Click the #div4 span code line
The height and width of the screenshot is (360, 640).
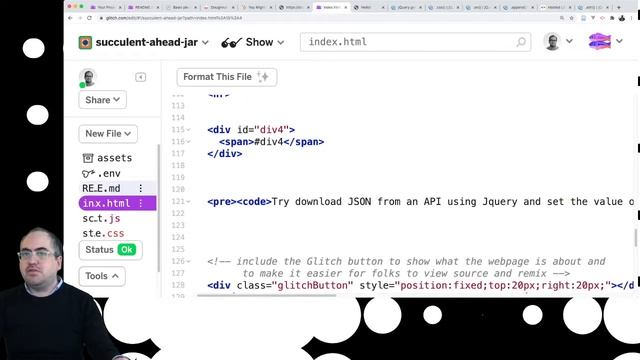coord(271,142)
